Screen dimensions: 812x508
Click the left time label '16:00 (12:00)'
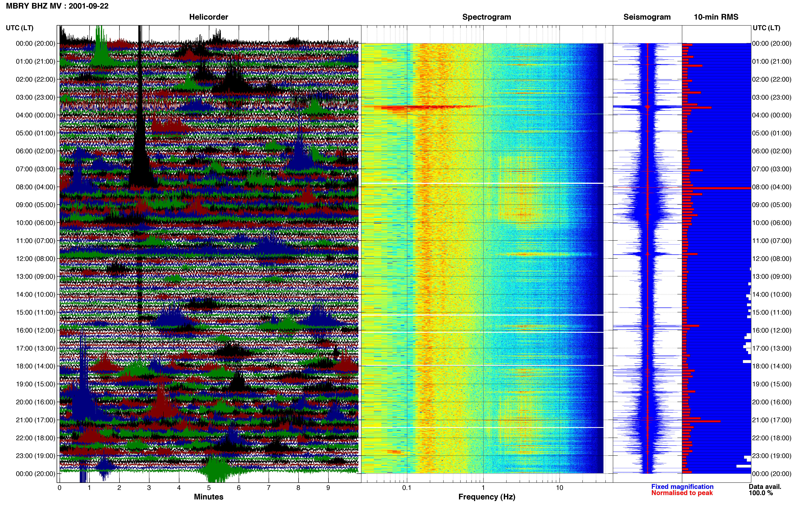pos(36,331)
